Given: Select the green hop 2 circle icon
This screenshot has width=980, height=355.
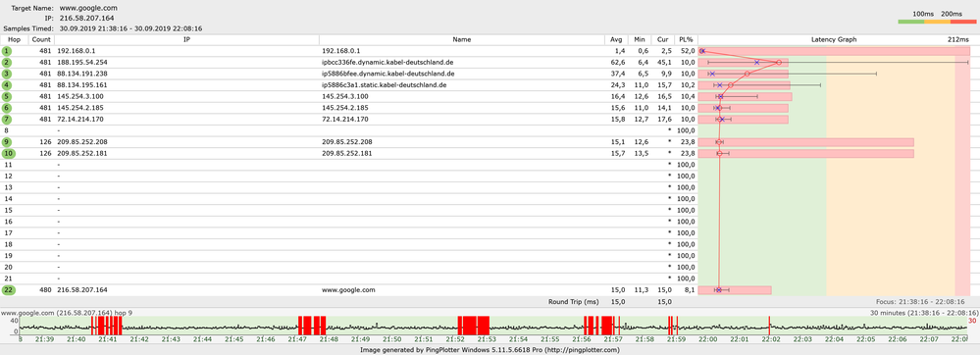Looking at the screenshot, I should click(x=7, y=63).
